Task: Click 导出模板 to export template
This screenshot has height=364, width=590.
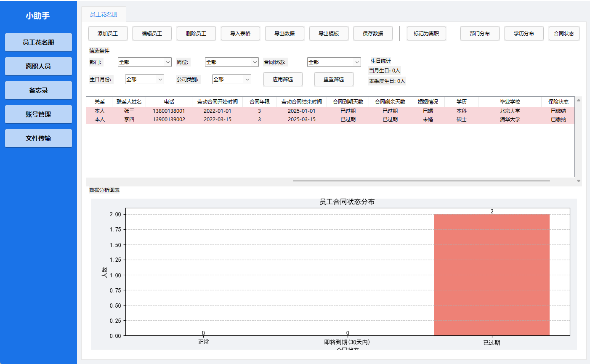Action: 329,33
